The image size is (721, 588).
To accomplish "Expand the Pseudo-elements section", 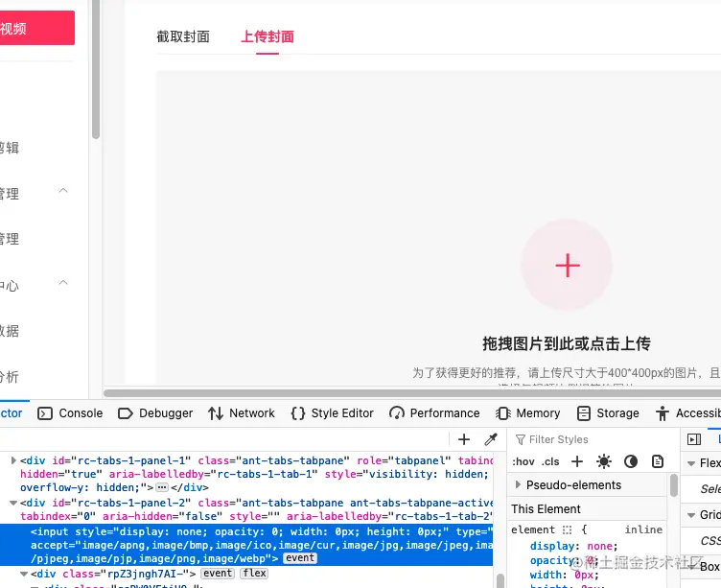I will 518,484.
